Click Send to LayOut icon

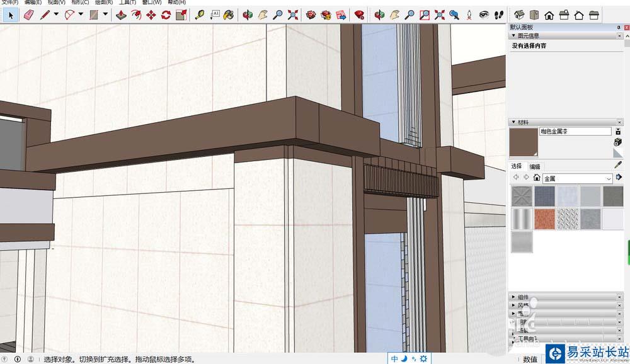341,15
